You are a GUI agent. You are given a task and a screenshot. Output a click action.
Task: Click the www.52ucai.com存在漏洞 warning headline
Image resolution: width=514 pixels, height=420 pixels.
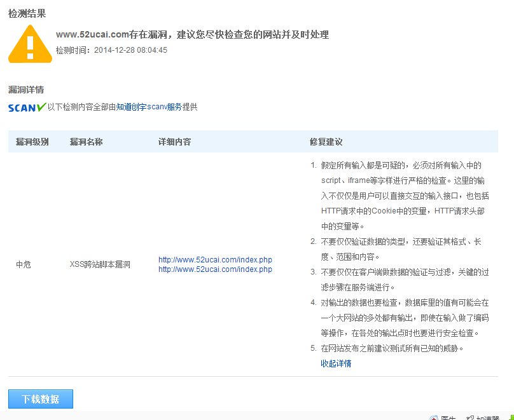(x=192, y=34)
